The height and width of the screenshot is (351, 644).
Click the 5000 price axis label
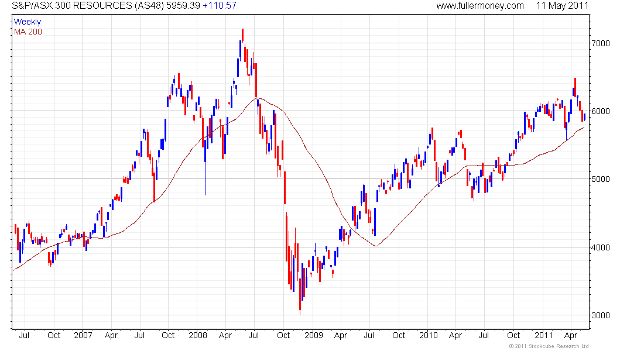pyautogui.click(x=601, y=179)
